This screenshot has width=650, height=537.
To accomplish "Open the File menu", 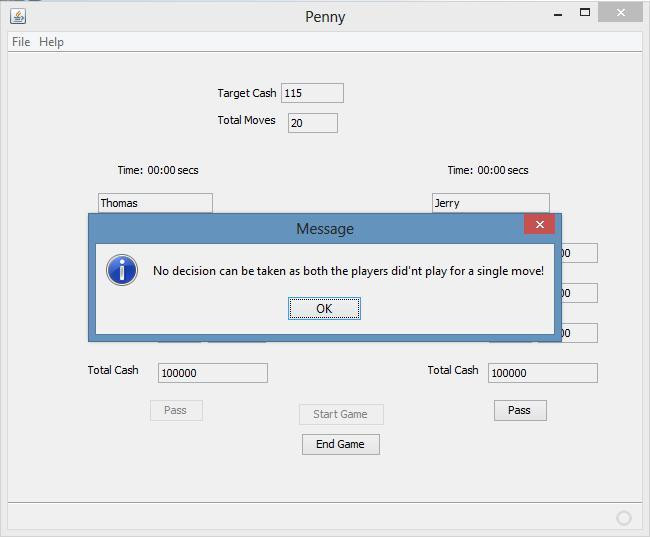I will [x=21, y=42].
